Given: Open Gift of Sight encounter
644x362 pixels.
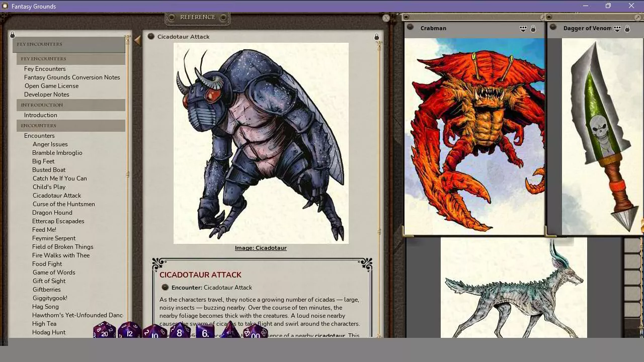Looking at the screenshot, I should (49, 281).
